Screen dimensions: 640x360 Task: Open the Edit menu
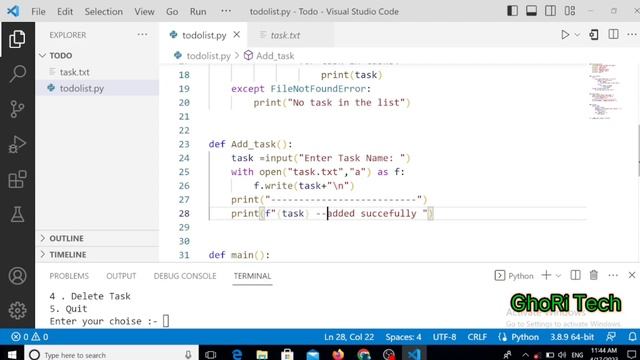point(65,11)
